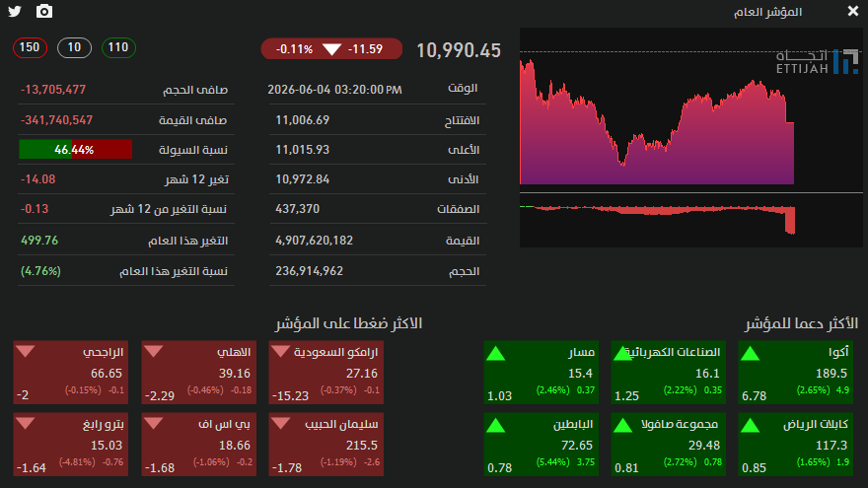Click the timestamp 2026-06-04 03:20:00 PM
Viewport: 868px width, 488px height.
(x=334, y=90)
